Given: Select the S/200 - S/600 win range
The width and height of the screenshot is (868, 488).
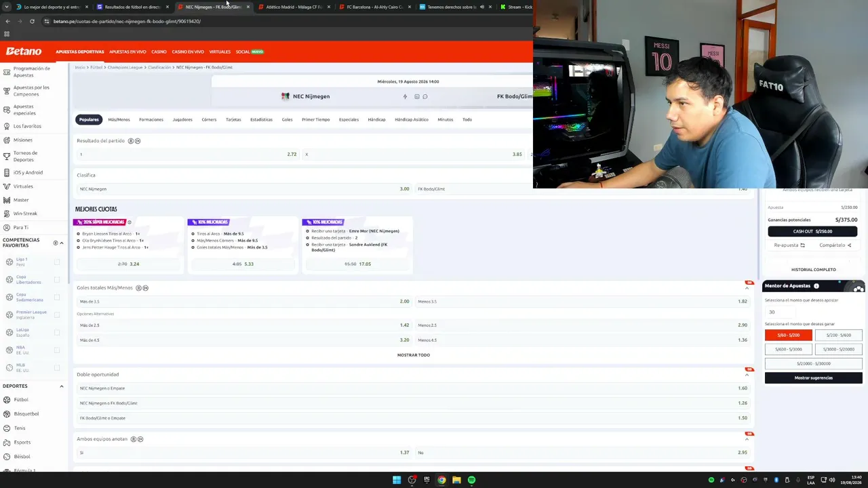Looking at the screenshot, I should click(838, 335).
